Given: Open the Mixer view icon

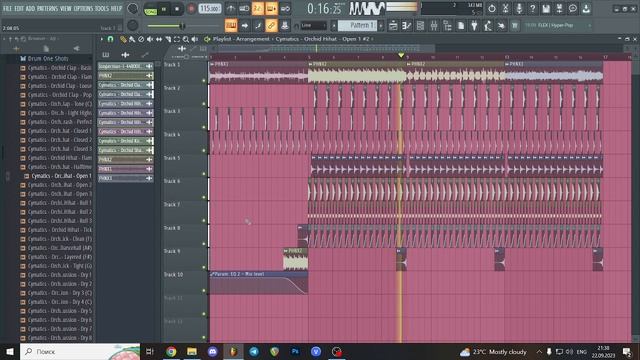Looking at the screenshot, I should [433, 26].
